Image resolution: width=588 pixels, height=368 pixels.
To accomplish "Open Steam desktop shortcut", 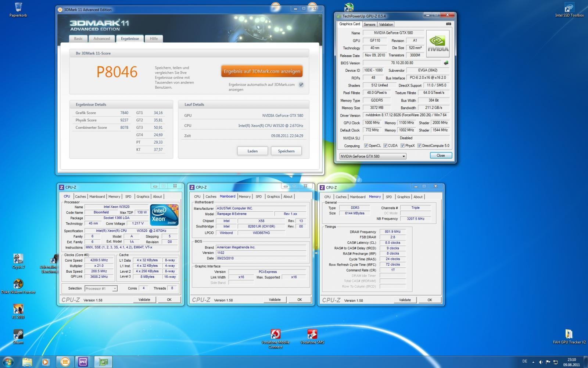I will (18, 336).
